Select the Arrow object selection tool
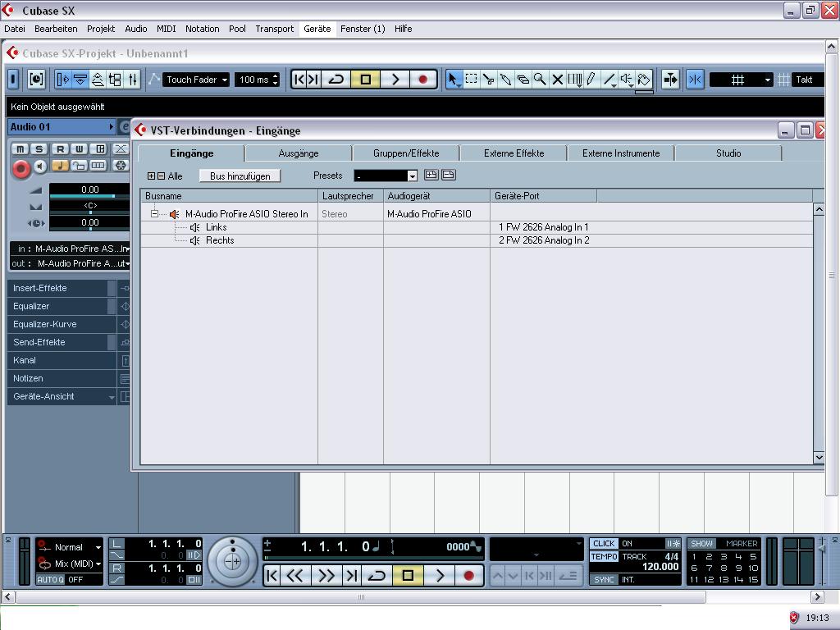 pyautogui.click(x=454, y=80)
